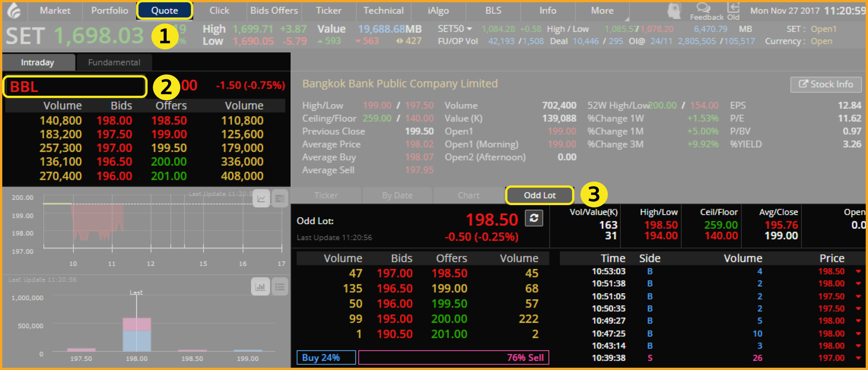
Task: Click offer volume 336,000
Action: (242, 161)
